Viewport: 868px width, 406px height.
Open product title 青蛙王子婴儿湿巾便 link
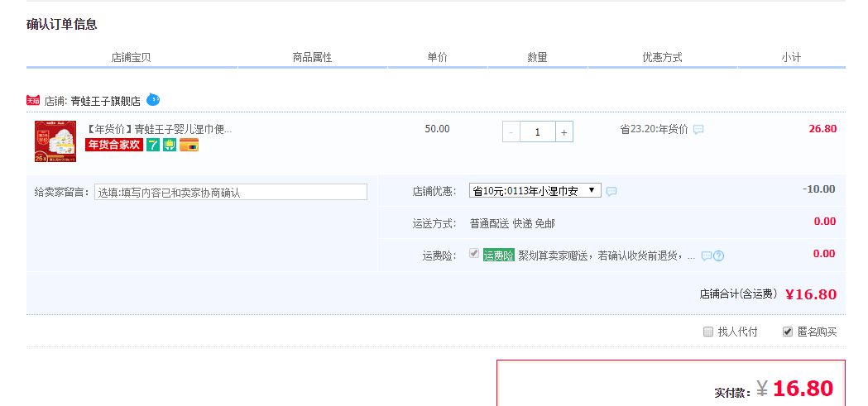159,130
